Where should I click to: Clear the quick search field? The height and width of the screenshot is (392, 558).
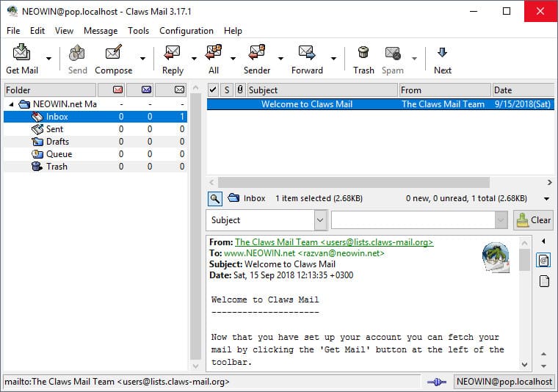[534, 220]
